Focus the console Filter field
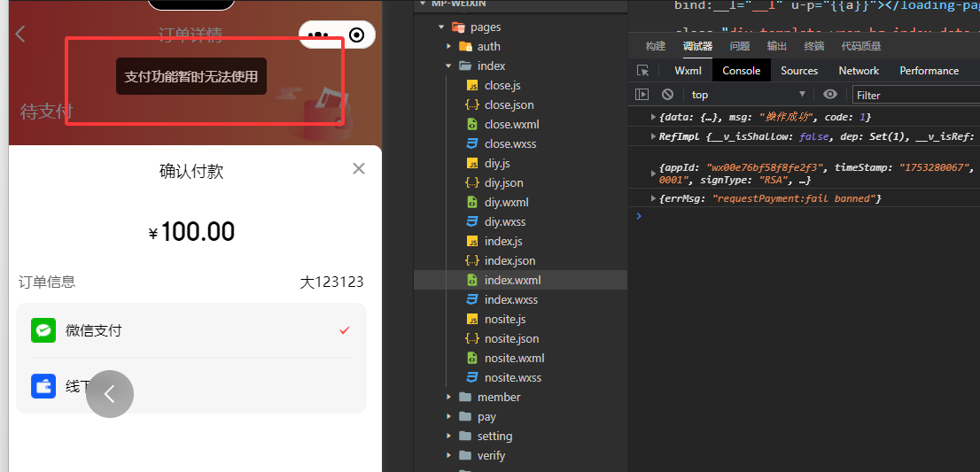The width and height of the screenshot is (980, 472). [915, 95]
